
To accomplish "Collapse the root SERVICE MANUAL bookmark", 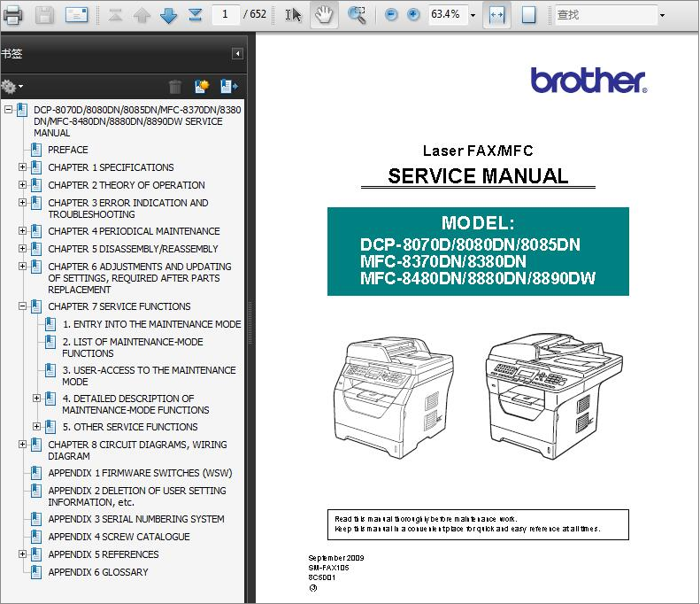I will (8, 109).
